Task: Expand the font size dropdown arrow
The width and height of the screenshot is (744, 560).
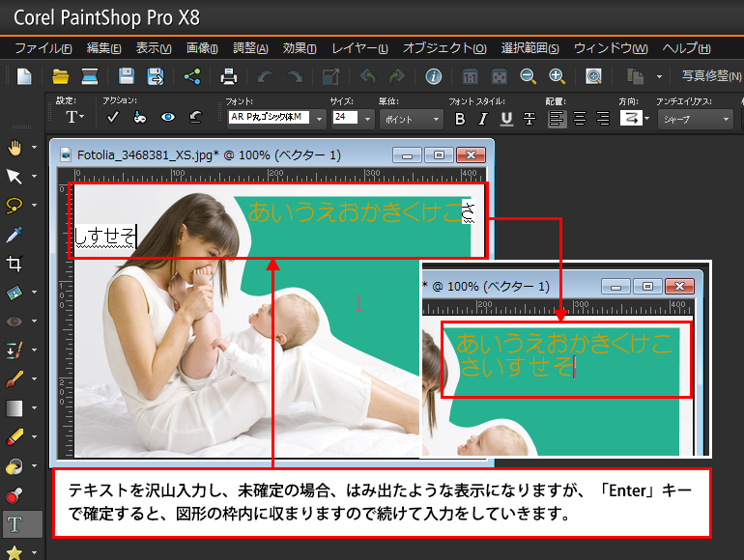Action: [367, 119]
